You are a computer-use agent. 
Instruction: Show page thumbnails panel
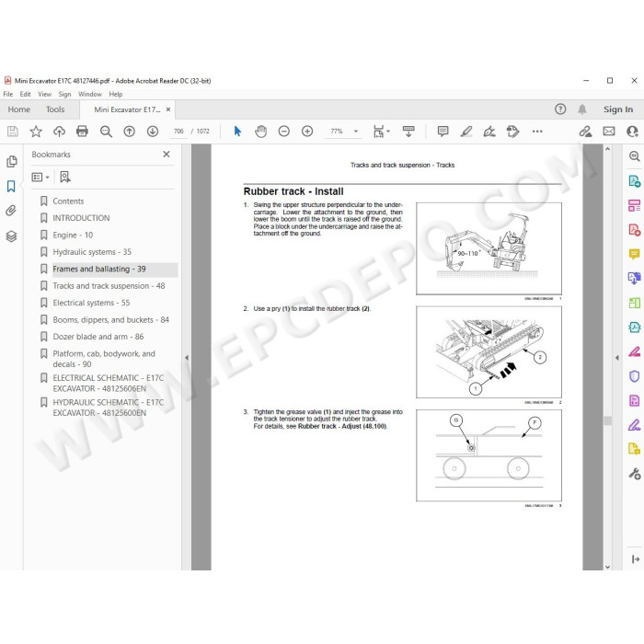[x=11, y=161]
